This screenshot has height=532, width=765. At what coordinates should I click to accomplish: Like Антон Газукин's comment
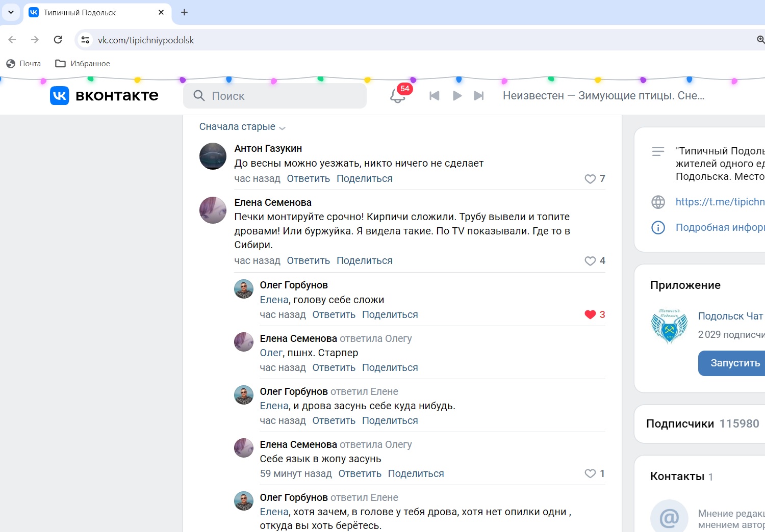(590, 179)
